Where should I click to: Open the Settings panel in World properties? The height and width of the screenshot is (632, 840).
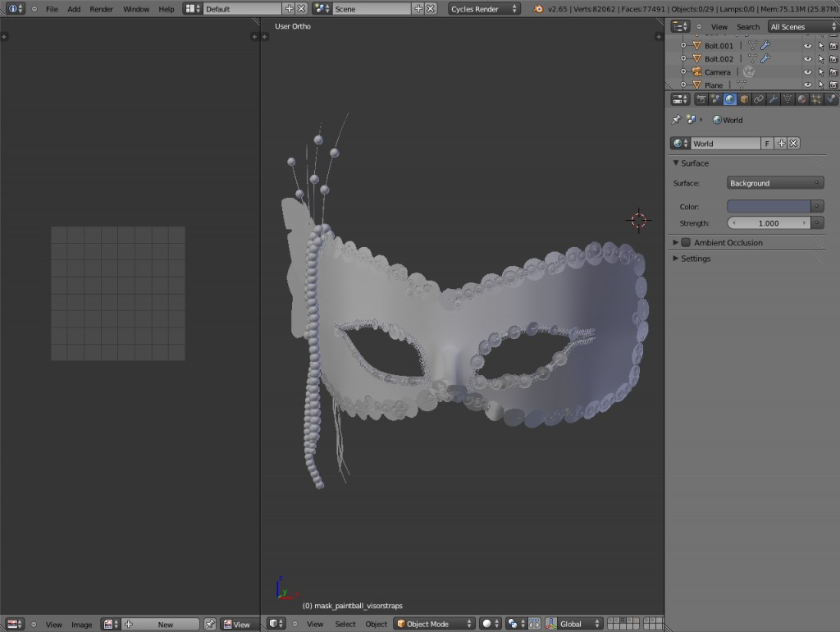[x=696, y=259]
